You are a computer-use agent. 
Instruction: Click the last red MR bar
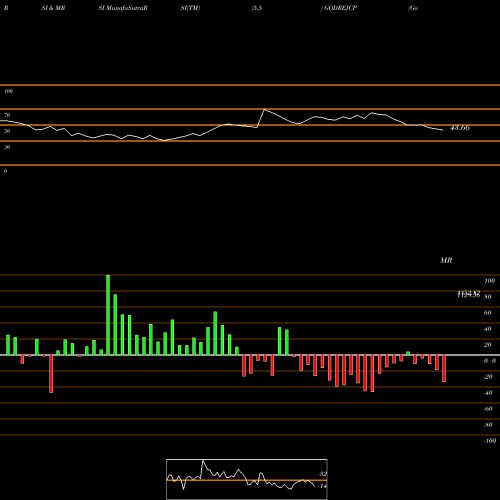point(444,368)
